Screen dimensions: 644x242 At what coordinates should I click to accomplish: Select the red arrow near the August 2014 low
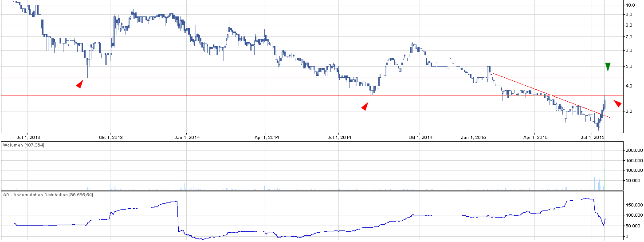click(x=365, y=106)
